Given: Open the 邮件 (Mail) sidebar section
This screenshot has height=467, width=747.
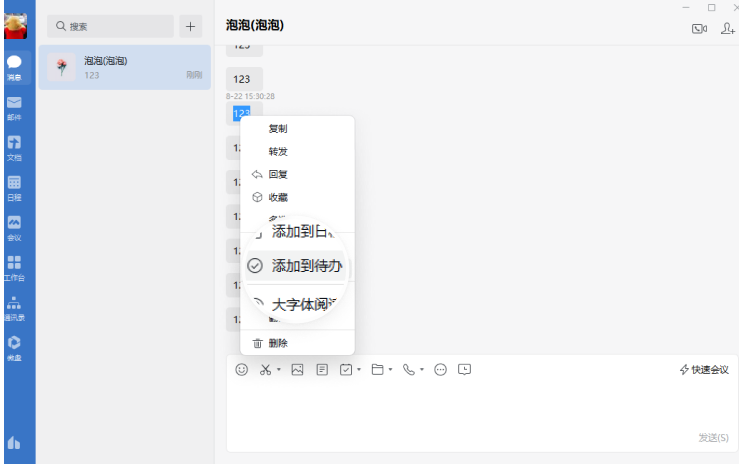Looking at the screenshot, I should (x=14, y=107).
